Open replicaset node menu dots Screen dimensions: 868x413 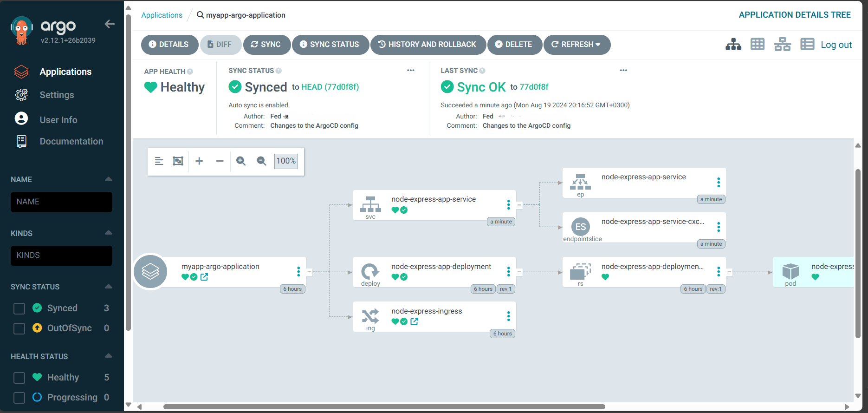pyautogui.click(x=719, y=272)
